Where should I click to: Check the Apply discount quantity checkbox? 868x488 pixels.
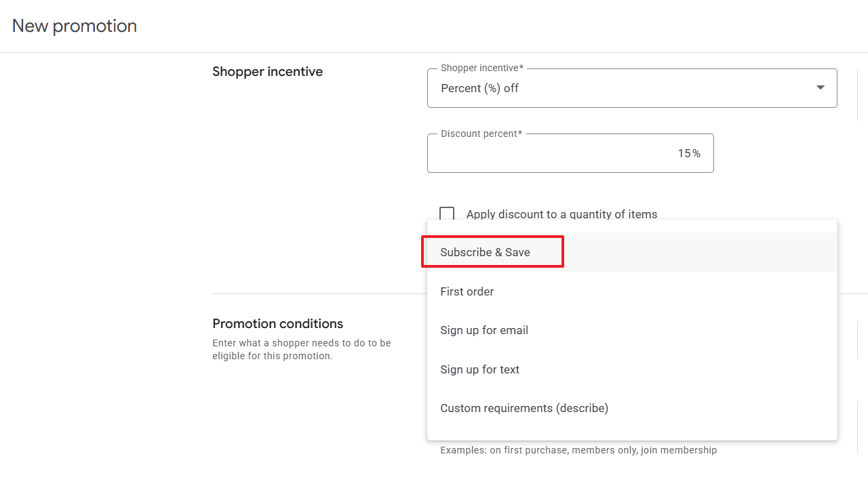point(447,214)
